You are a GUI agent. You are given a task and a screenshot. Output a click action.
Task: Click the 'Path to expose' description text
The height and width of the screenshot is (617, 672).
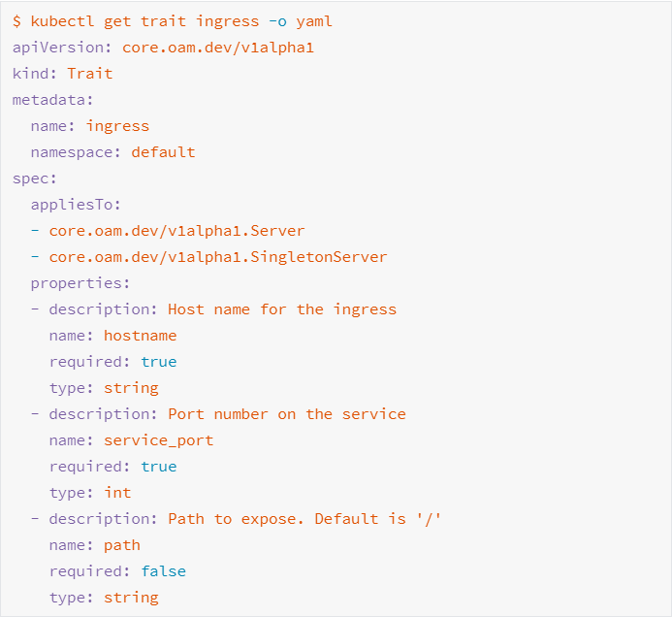304,519
